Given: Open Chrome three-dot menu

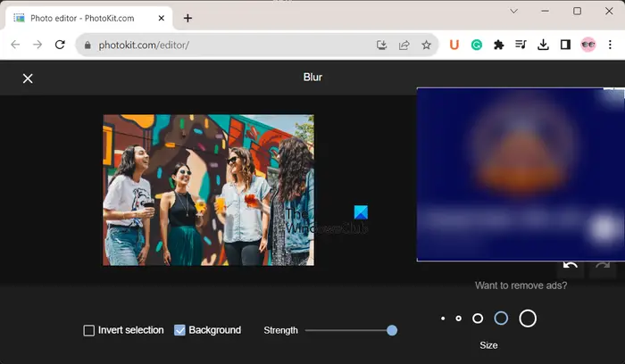Looking at the screenshot, I should click(x=610, y=45).
